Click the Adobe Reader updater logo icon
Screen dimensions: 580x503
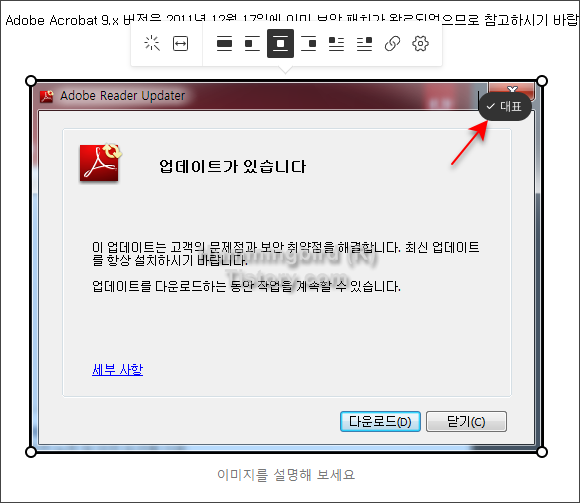click(x=101, y=162)
